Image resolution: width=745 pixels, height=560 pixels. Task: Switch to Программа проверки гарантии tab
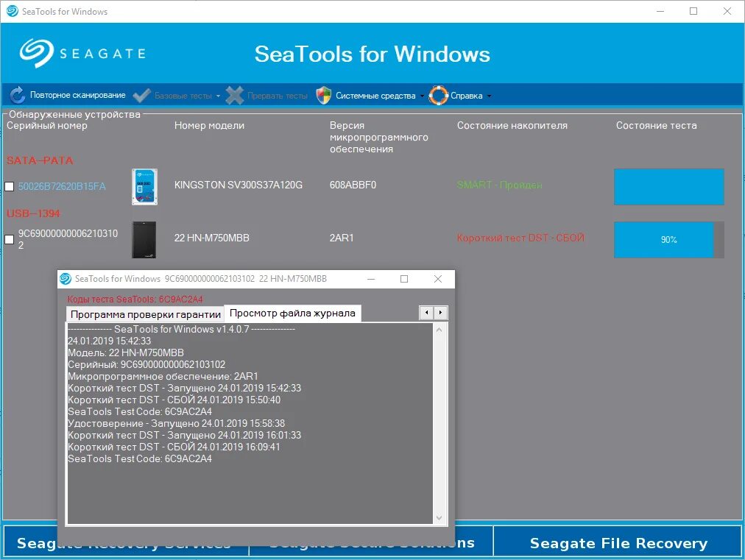[x=145, y=314]
